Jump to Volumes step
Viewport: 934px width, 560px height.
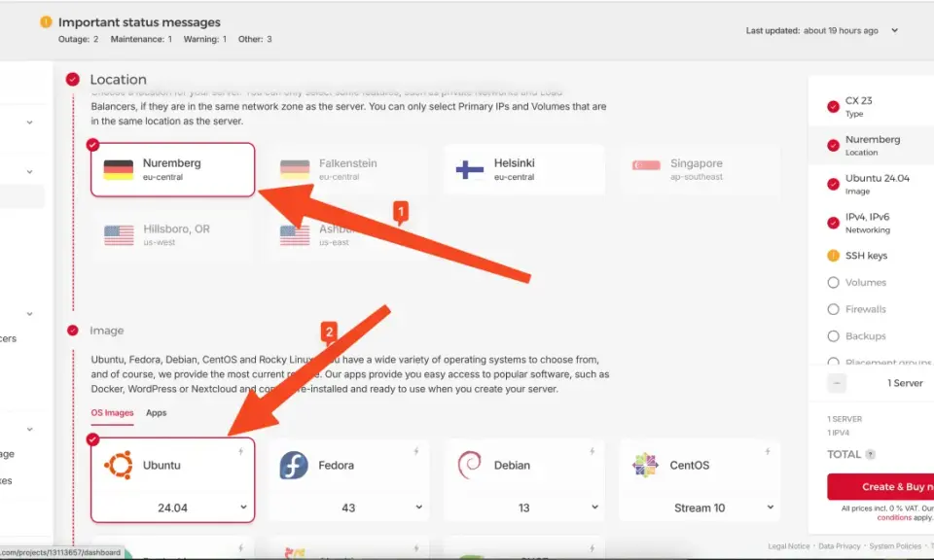coord(866,283)
